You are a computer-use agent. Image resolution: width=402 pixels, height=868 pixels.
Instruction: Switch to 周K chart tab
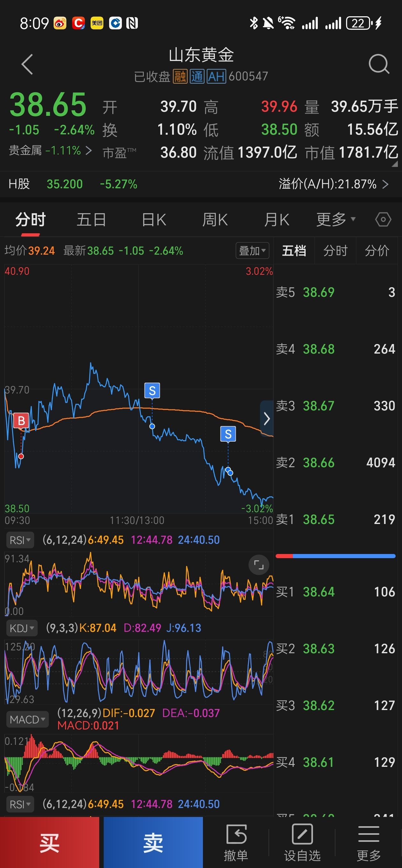coord(215,220)
